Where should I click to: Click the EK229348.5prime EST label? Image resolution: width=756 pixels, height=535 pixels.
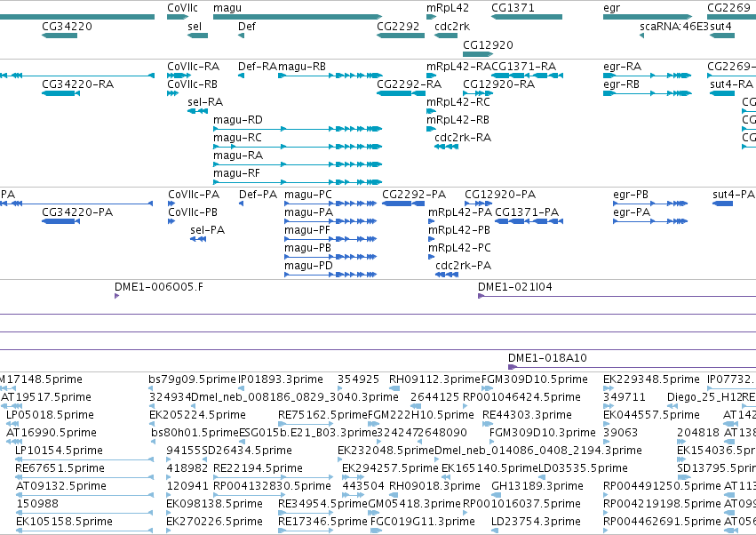click(x=651, y=379)
